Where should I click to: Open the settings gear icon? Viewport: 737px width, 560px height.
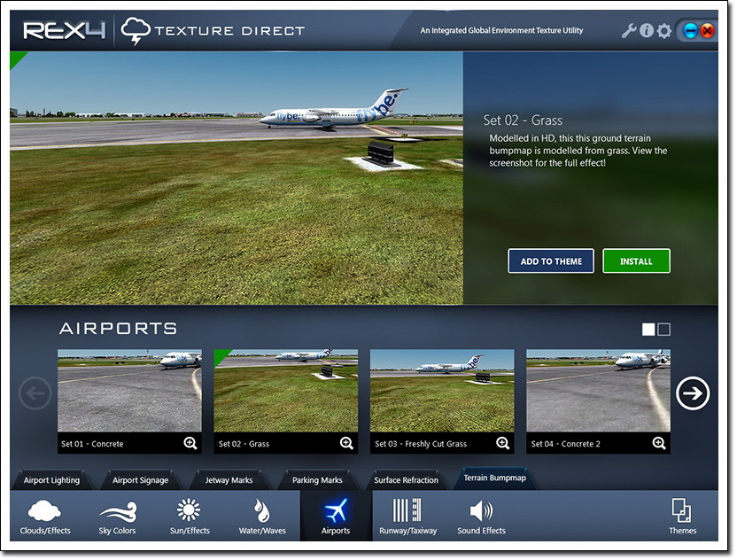pyautogui.click(x=663, y=32)
